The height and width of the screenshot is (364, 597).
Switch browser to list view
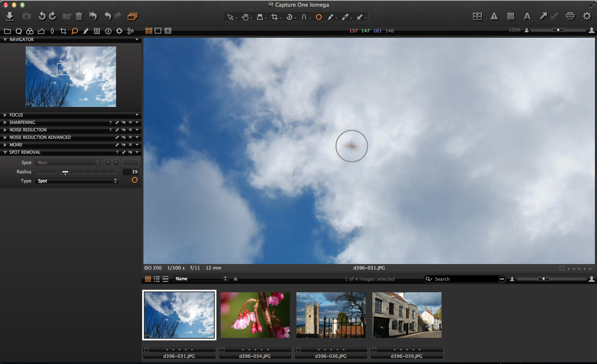click(x=157, y=279)
